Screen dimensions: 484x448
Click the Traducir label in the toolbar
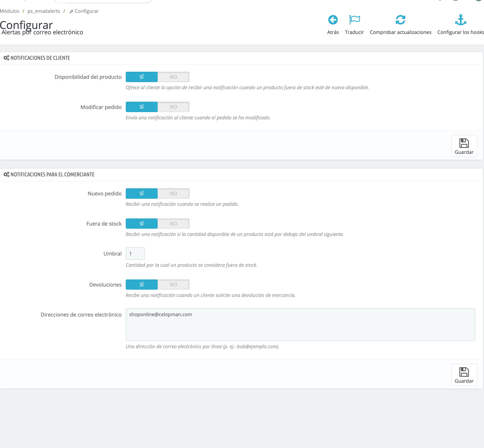point(354,32)
